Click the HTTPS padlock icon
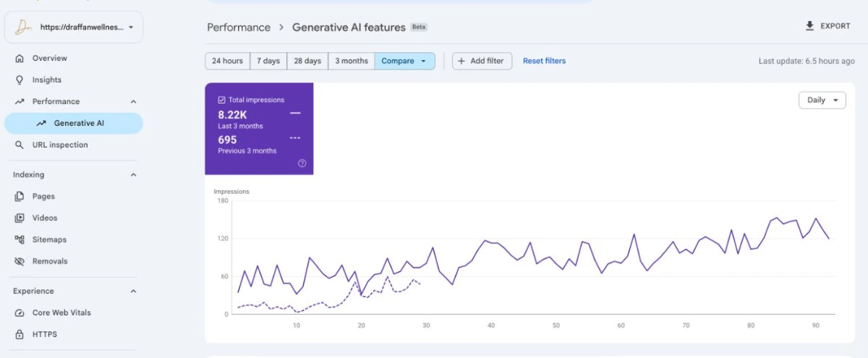Viewport: 868px width, 358px height. [20, 335]
